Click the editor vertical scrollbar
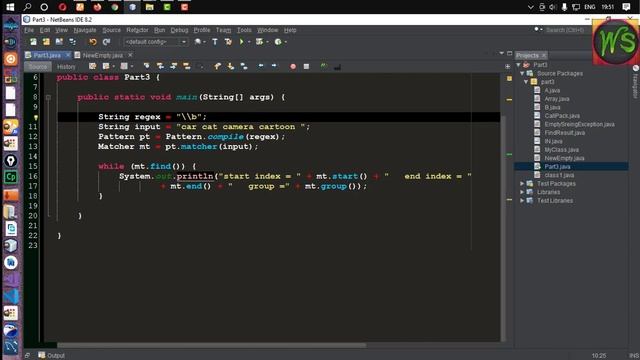This screenshot has height=360, width=640. [503, 228]
